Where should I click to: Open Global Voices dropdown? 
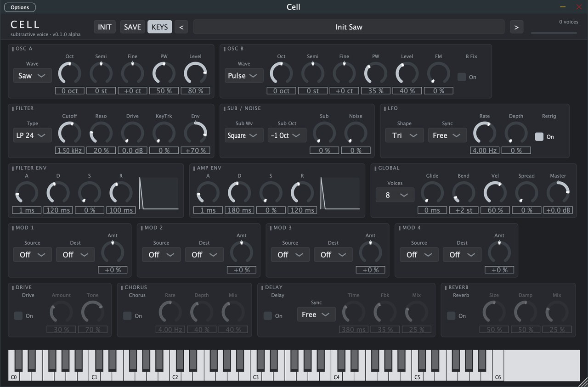pos(395,195)
